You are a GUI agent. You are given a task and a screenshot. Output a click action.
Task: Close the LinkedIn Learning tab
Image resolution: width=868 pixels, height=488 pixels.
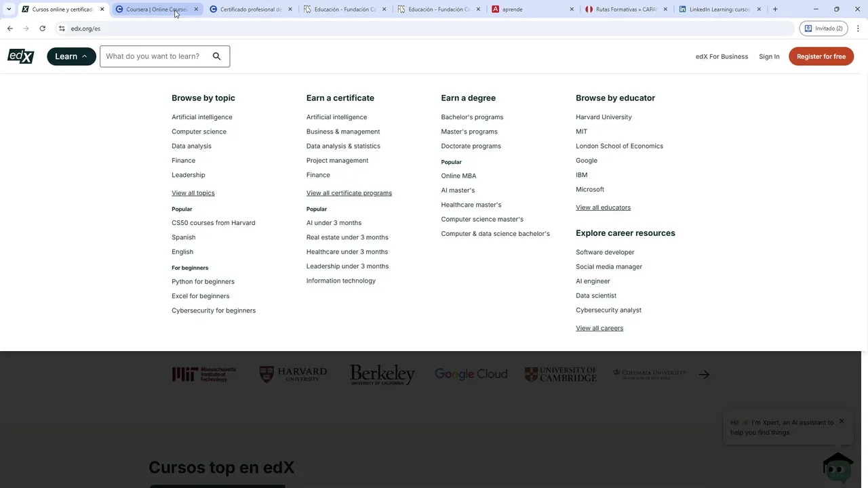click(x=759, y=9)
